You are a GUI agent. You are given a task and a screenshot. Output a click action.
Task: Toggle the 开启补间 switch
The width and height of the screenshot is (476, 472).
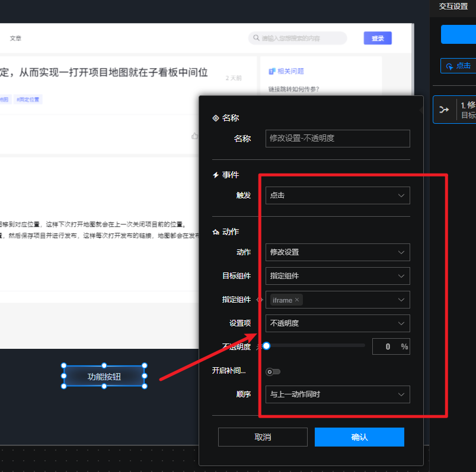pyautogui.click(x=273, y=371)
